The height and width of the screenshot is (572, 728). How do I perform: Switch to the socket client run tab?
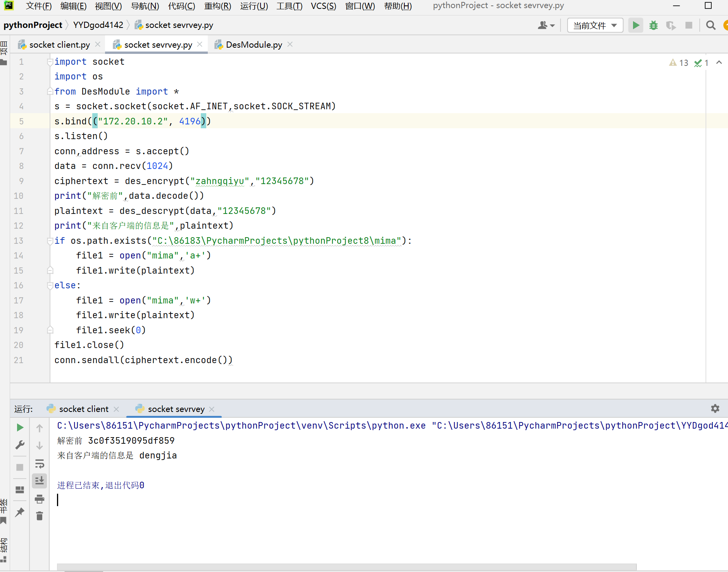[83, 409]
